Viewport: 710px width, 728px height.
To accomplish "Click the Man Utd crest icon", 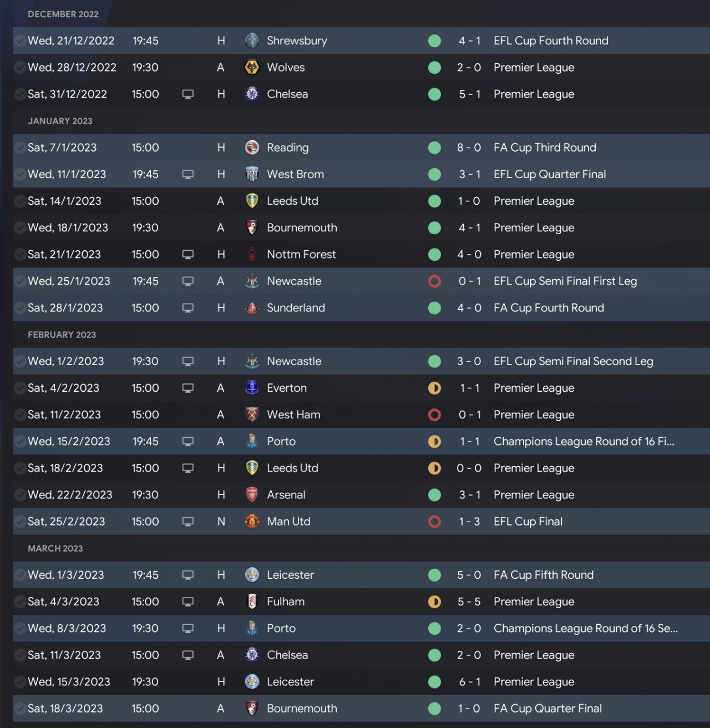I will pyautogui.click(x=252, y=522).
